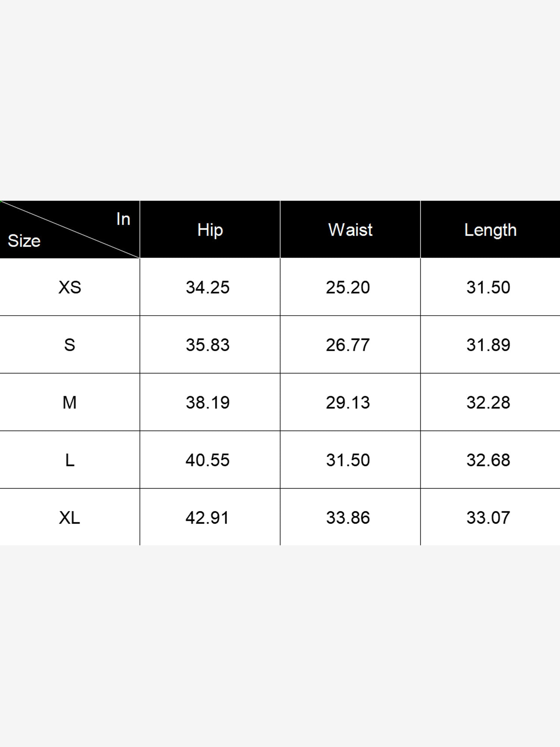Image resolution: width=560 pixels, height=747 pixels.
Task: Select the S size row label
Action: 70,345
